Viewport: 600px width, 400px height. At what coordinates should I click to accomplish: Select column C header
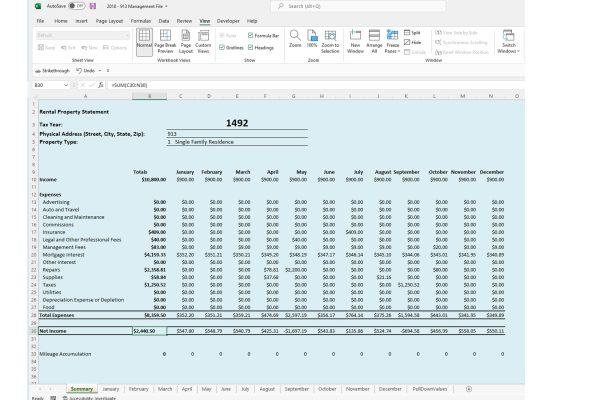click(181, 96)
